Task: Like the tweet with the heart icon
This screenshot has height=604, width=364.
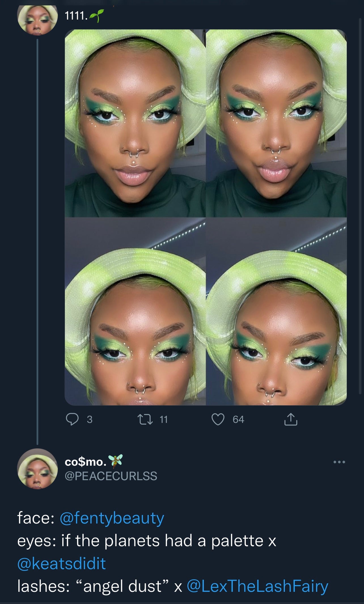Action: click(x=218, y=419)
